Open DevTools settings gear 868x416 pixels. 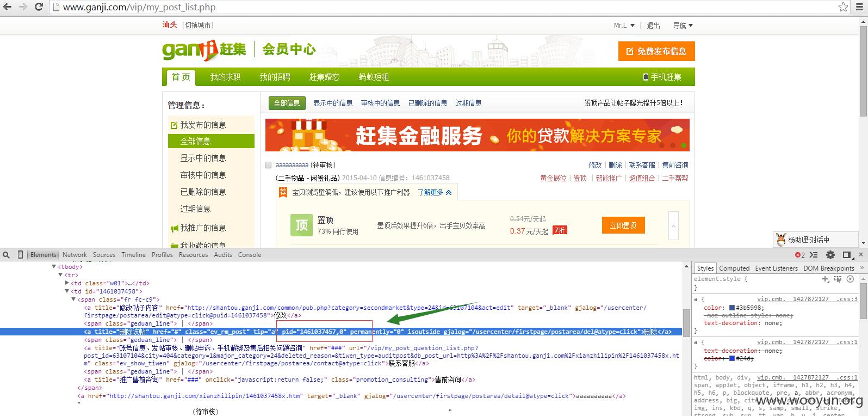point(830,255)
